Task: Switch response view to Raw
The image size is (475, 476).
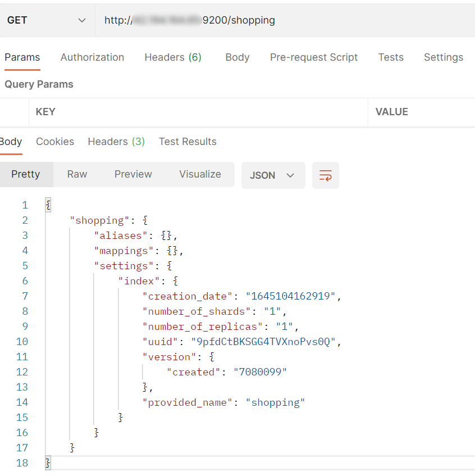Action: click(x=77, y=174)
